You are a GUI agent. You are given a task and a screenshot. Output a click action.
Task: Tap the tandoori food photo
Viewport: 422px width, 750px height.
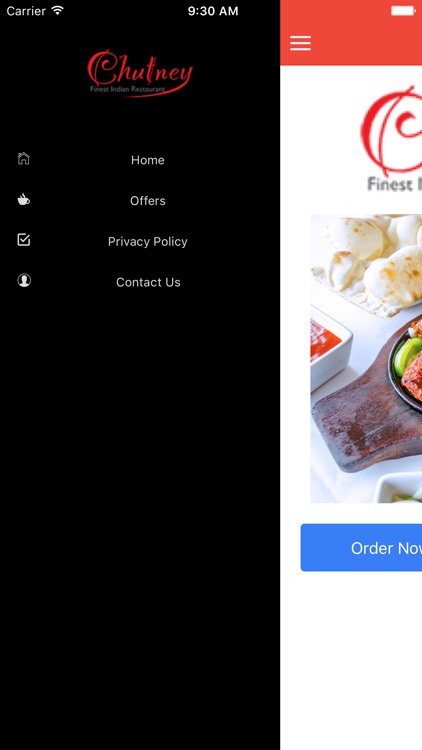click(366, 359)
